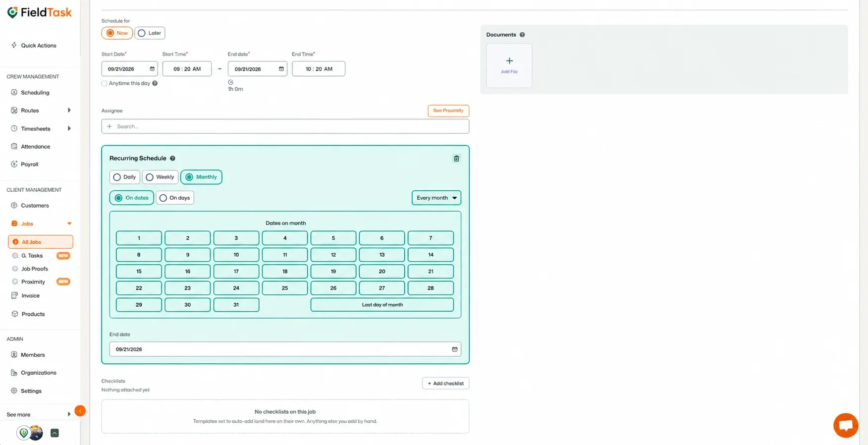
Task: Enable Anytime this day checkbox
Action: coord(104,83)
